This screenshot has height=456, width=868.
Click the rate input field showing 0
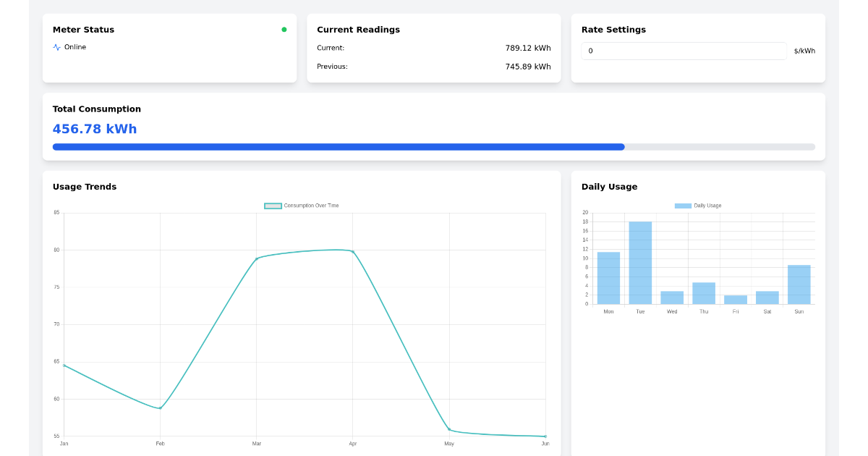coord(683,51)
